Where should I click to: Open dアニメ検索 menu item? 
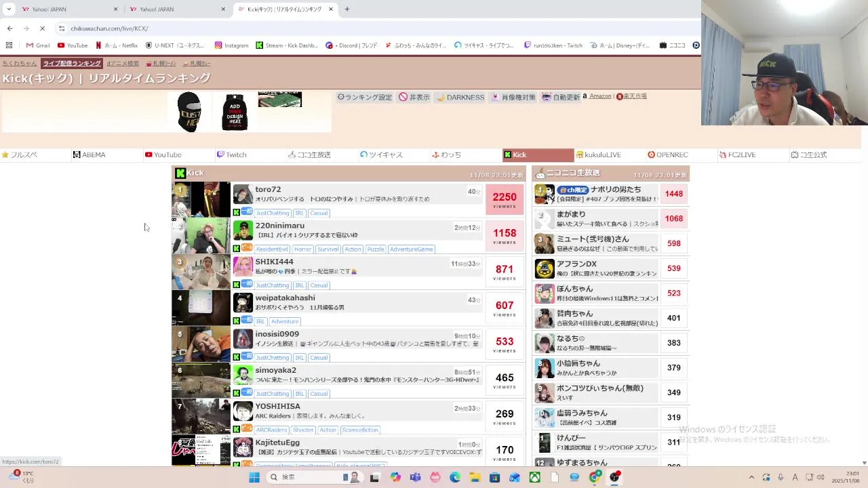123,63
